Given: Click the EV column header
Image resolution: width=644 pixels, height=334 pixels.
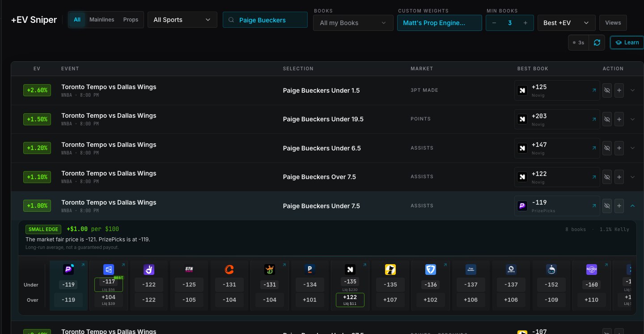Looking at the screenshot, I should click(x=37, y=69).
